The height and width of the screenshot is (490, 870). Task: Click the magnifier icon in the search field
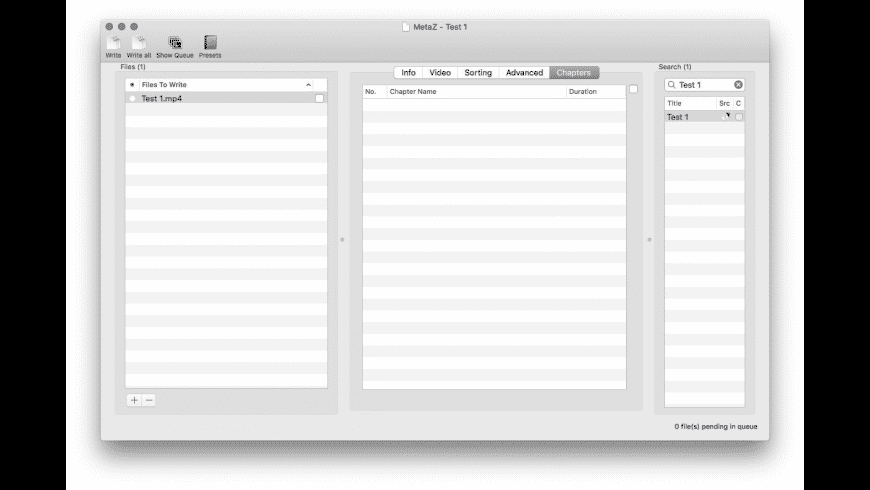pyautogui.click(x=671, y=85)
